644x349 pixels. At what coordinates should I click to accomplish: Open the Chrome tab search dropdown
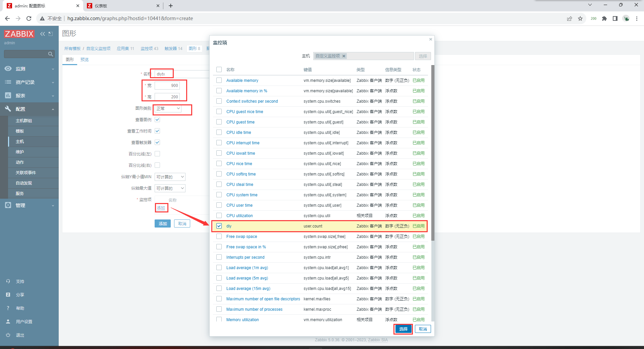(x=590, y=5)
